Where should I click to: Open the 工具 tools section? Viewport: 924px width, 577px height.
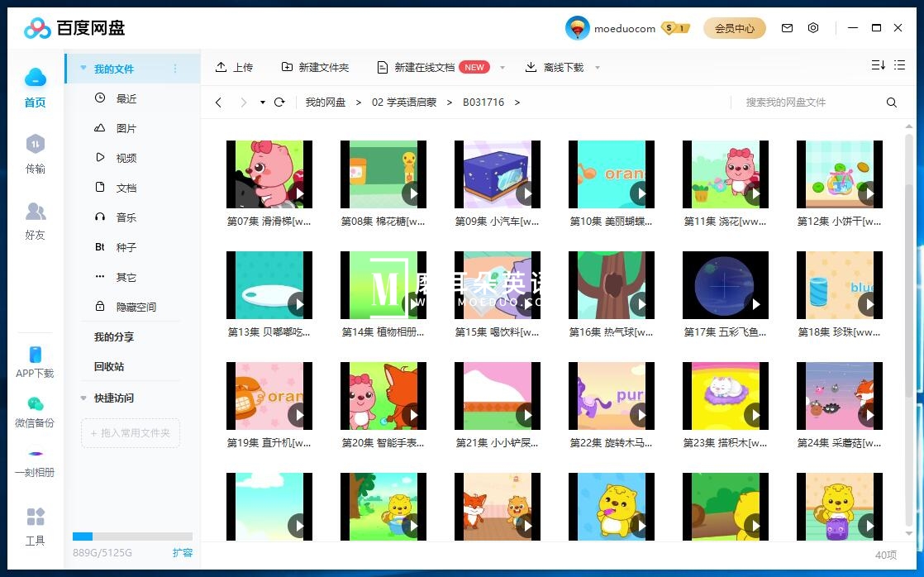[x=36, y=527]
